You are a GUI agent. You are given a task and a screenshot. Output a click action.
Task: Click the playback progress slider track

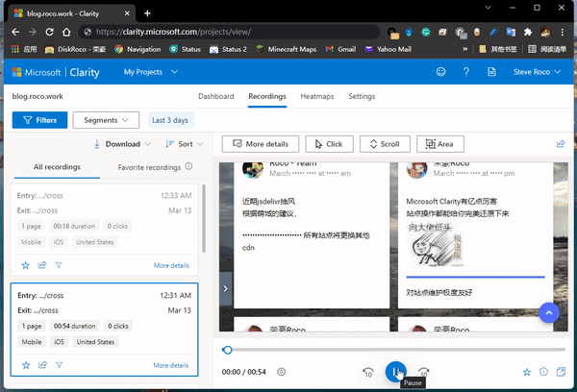click(394, 350)
